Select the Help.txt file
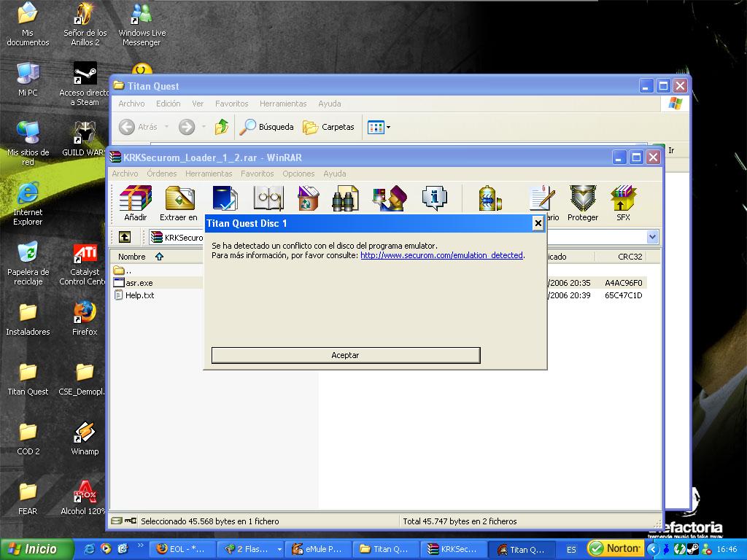The width and height of the screenshot is (747, 560). coord(139,295)
